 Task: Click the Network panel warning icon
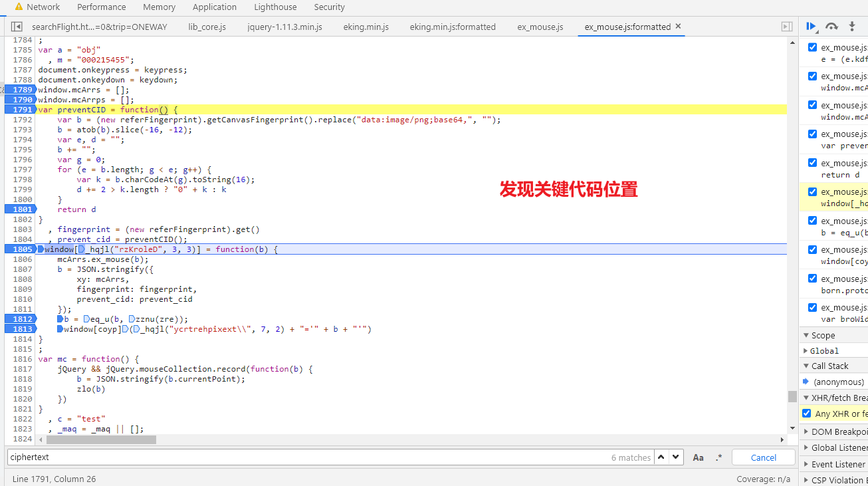(x=19, y=7)
